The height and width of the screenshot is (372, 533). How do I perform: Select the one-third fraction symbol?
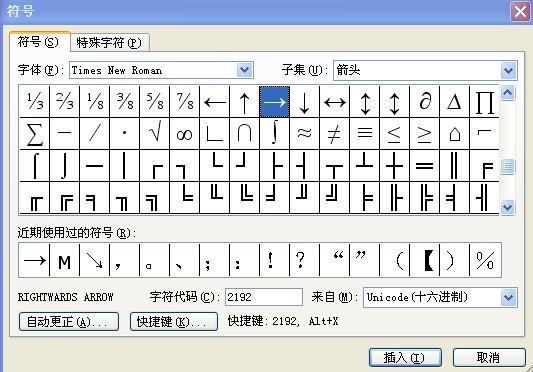tap(35, 101)
